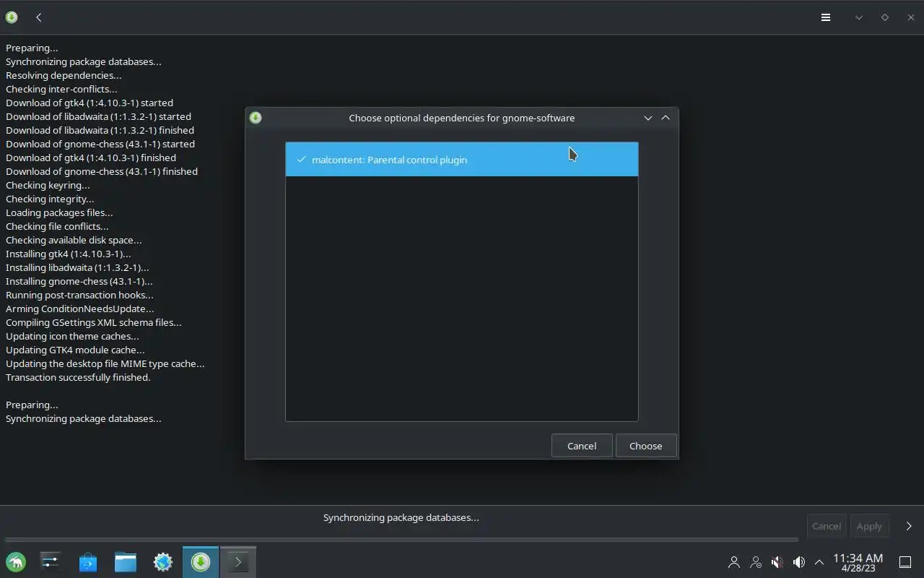Image resolution: width=924 pixels, height=578 pixels.
Task: Open the clock showing 11:34 AM
Action: [x=858, y=562]
